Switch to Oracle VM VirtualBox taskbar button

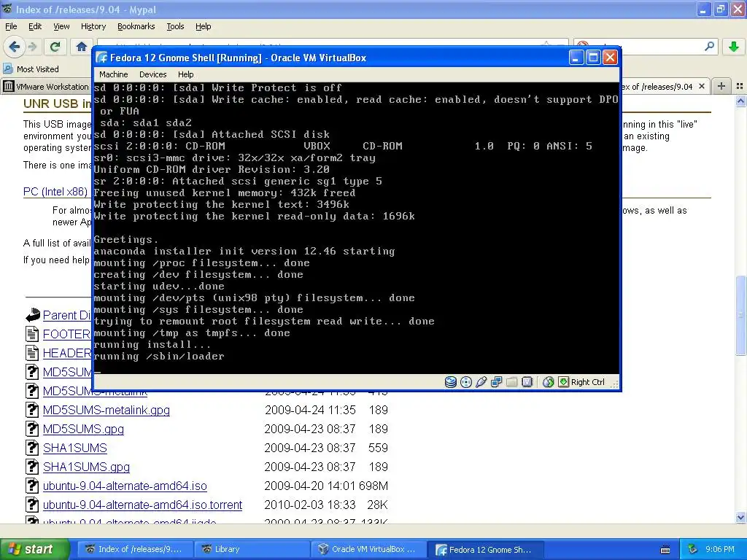tap(368, 549)
